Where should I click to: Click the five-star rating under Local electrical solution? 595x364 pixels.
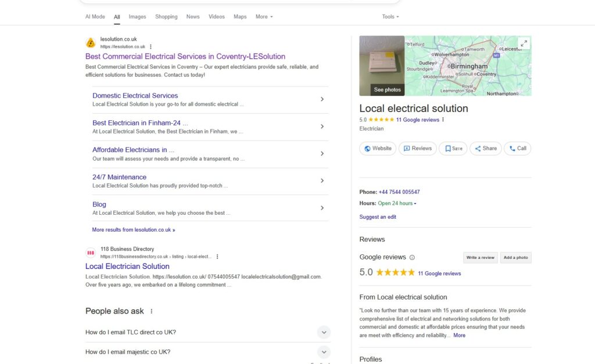click(381, 120)
